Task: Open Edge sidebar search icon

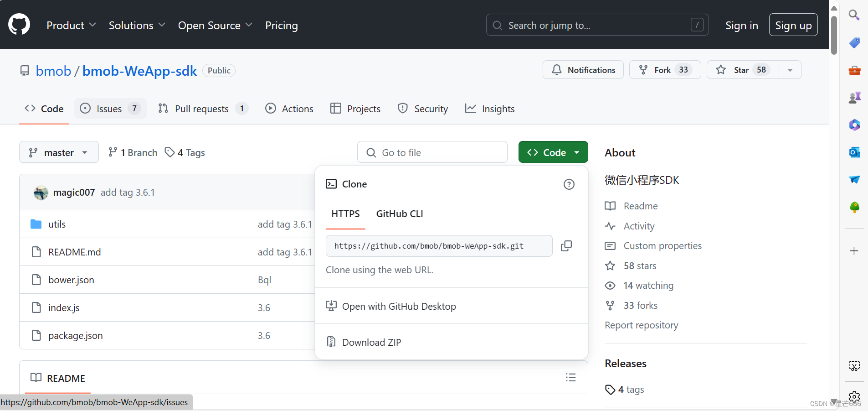Action: [x=854, y=15]
